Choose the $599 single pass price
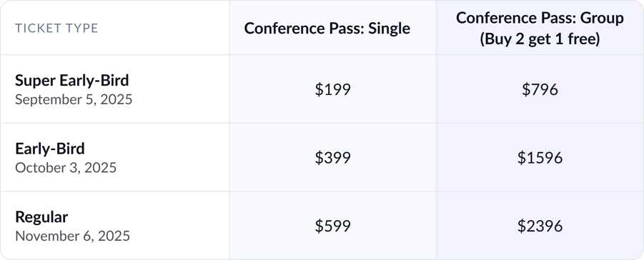The image size is (644, 260). coord(332,226)
